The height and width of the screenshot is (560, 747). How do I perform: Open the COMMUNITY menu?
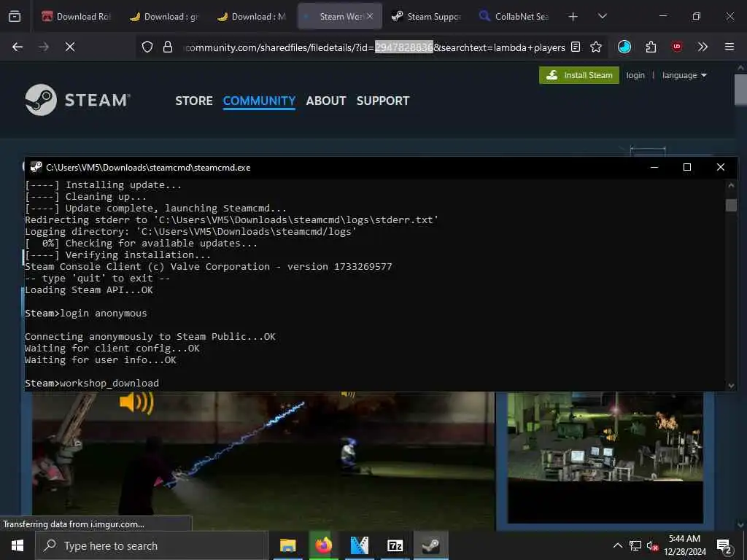(x=259, y=101)
